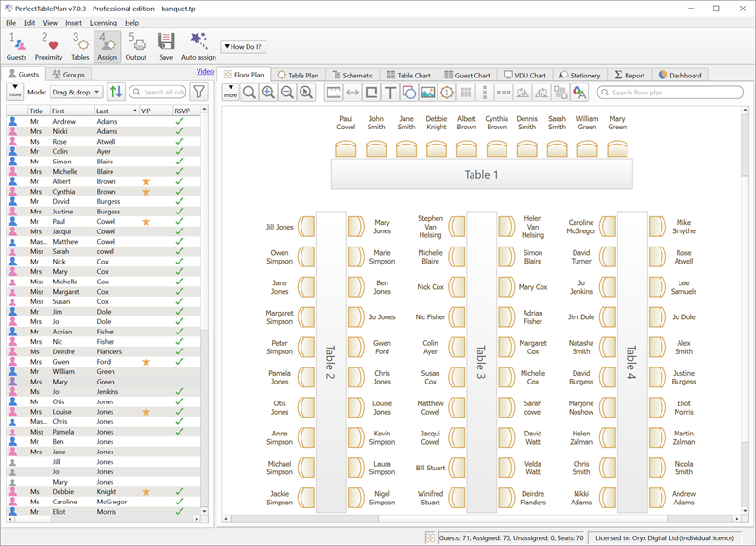Open the Mode Drag & drop dropdown
Image resolution: width=756 pixels, height=546 pixels.
(x=75, y=93)
